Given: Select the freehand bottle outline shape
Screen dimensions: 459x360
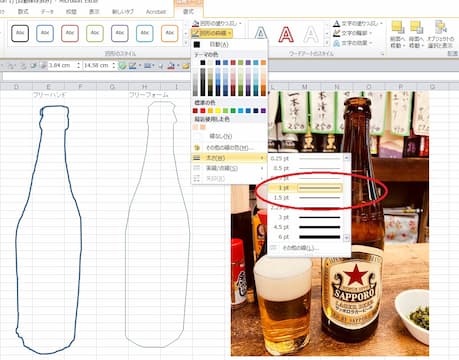Looking at the screenshot, I should [49, 230].
